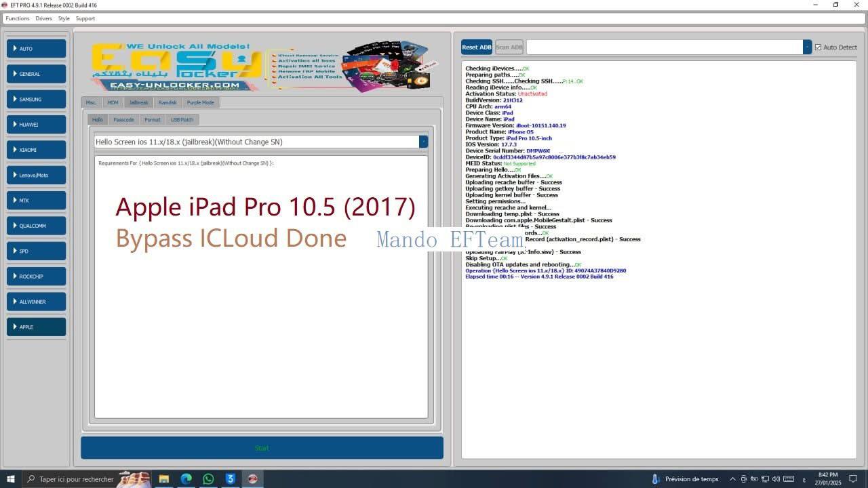Select the APPLE section
868x488 pixels.
click(x=36, y=327)
